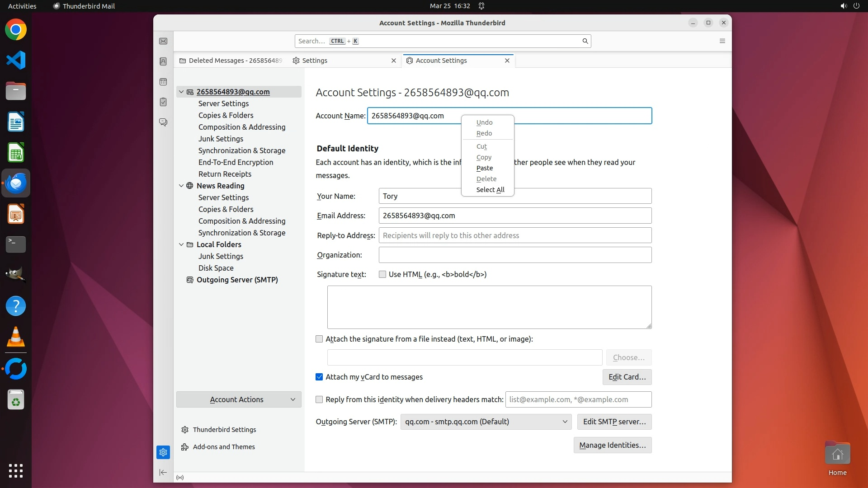
Task: Open the Thunderbird hamburger app menu
Action: point(722,41)
